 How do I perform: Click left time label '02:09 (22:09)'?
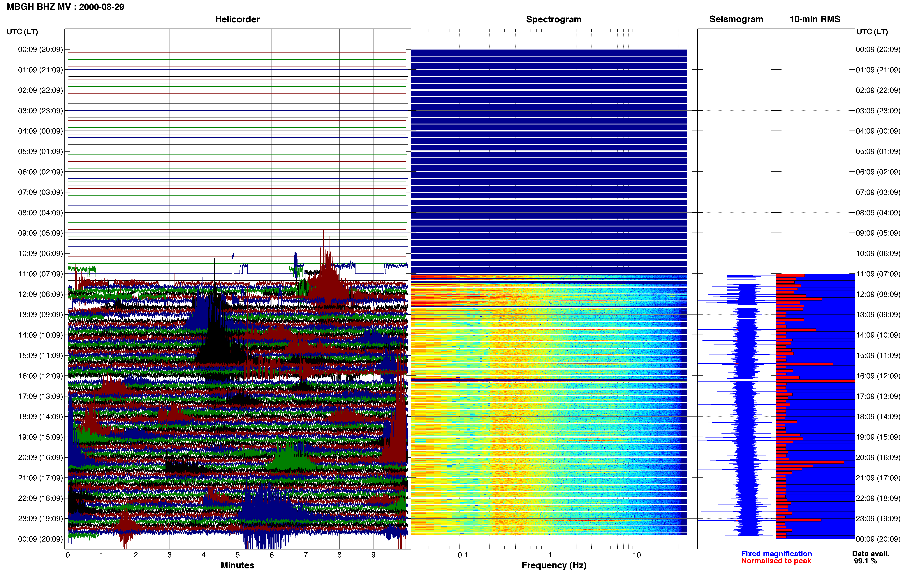41,90
